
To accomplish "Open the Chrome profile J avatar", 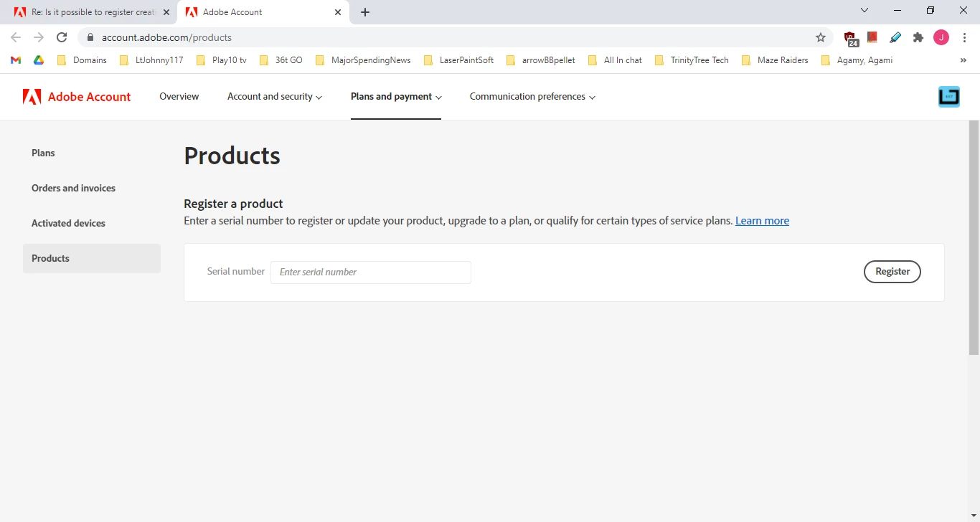I will coord(941,37).
